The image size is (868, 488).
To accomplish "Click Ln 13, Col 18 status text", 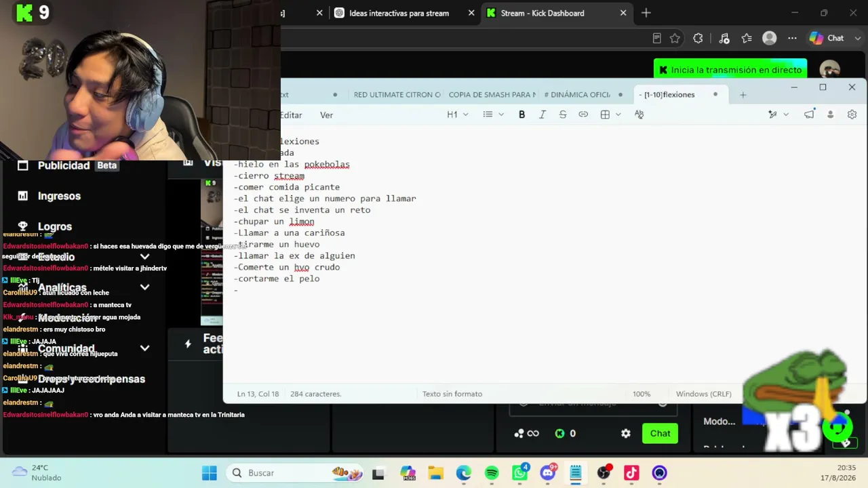I will point(258,394).
